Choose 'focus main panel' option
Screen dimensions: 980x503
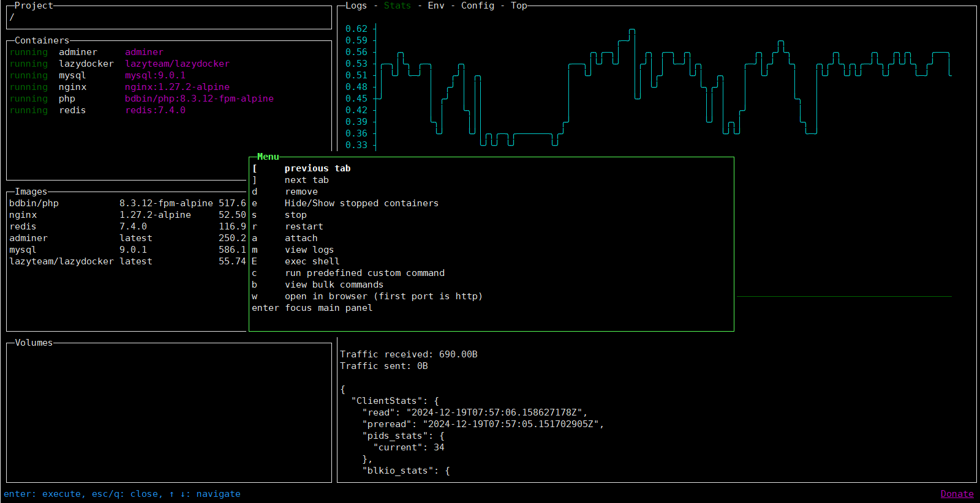pos(491,308)
